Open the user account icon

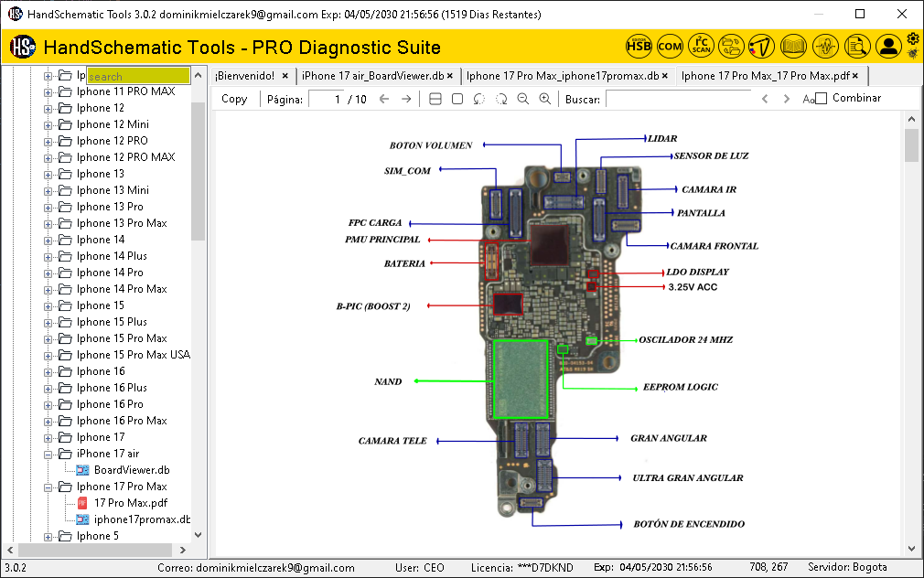(x=888, y=46)
